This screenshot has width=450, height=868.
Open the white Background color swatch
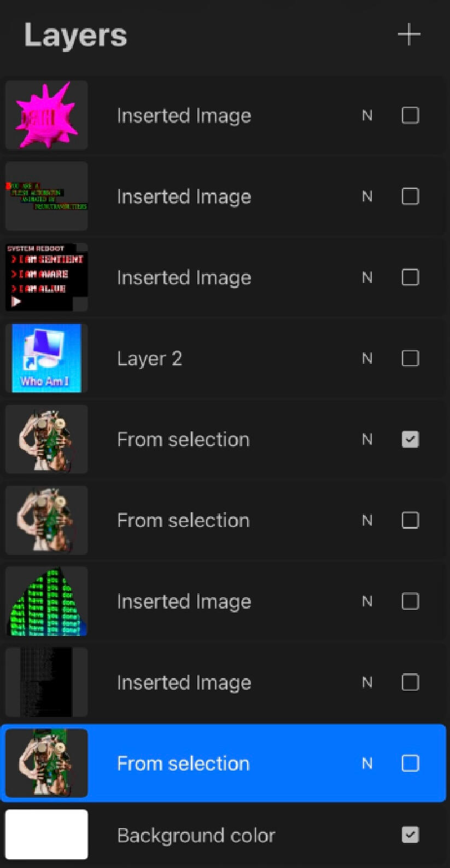coord(46,835)
